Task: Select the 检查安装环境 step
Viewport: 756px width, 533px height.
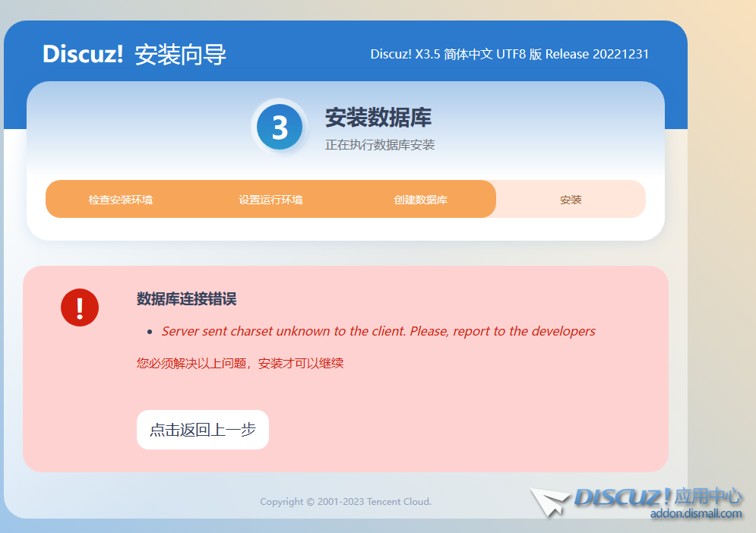Action: coord(120,200)
